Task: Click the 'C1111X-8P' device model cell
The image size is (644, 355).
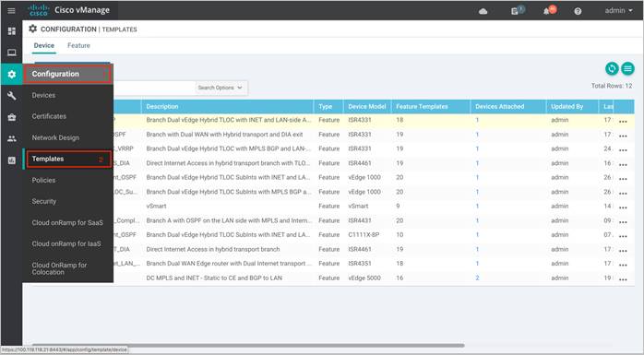Action: point(364,235)
